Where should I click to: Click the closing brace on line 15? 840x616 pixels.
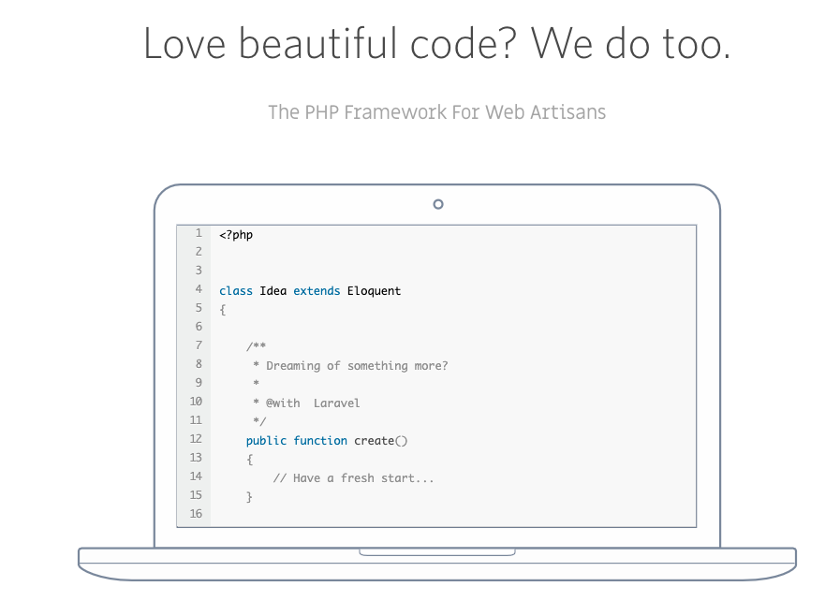click(x=249, y=497)
